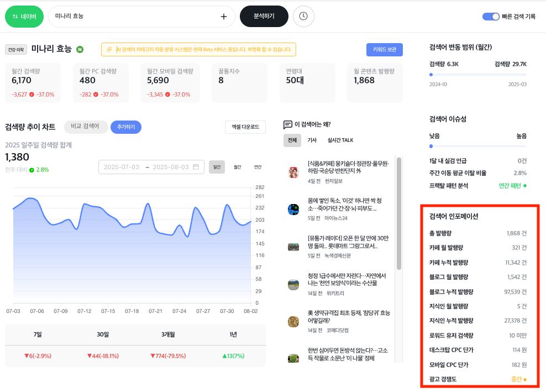546x392 pixels.
Task: Open article '한번 심어두면 돈방석 앉는다?'
Action: (x=348, y=354)
